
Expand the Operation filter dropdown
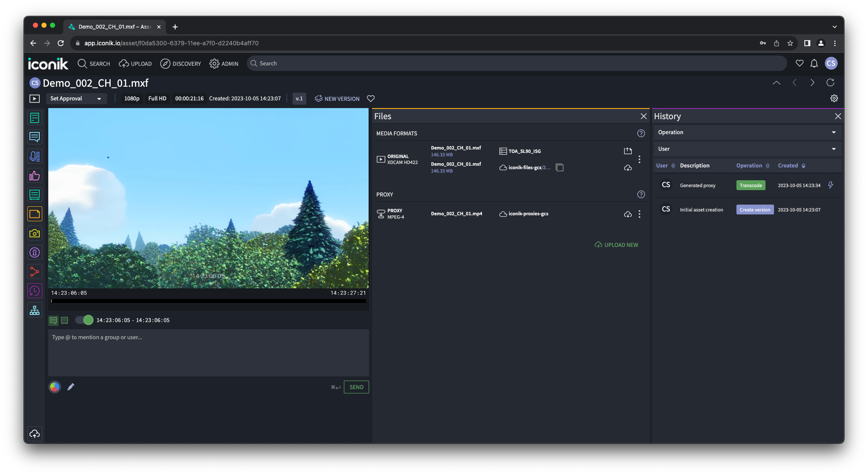tap(747, 132)
